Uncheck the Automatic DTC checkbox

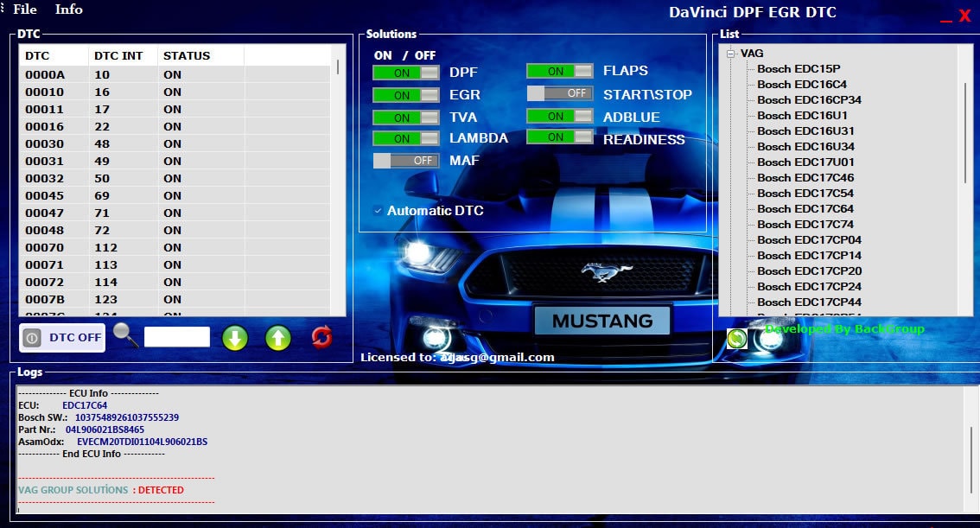tap(378, 211)
